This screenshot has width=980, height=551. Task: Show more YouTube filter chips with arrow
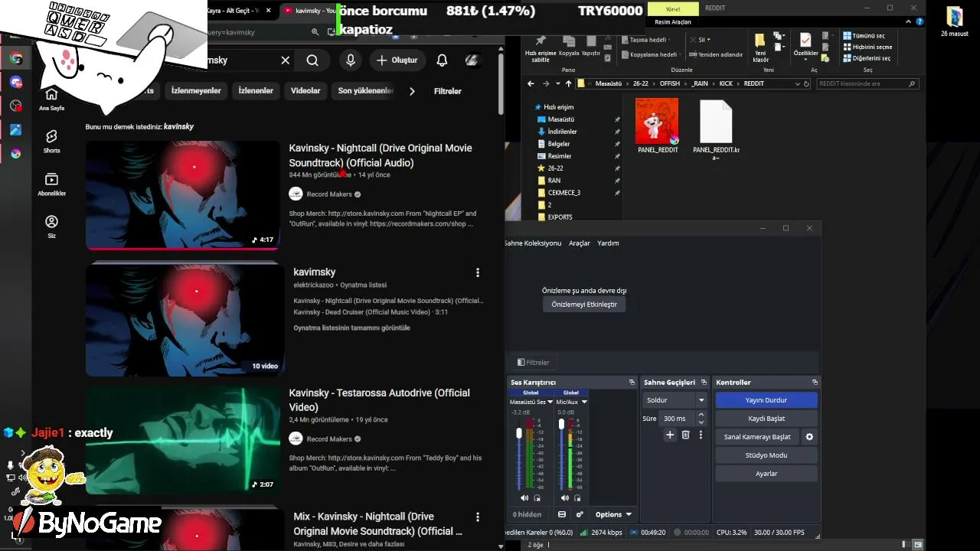coord(412,91)
